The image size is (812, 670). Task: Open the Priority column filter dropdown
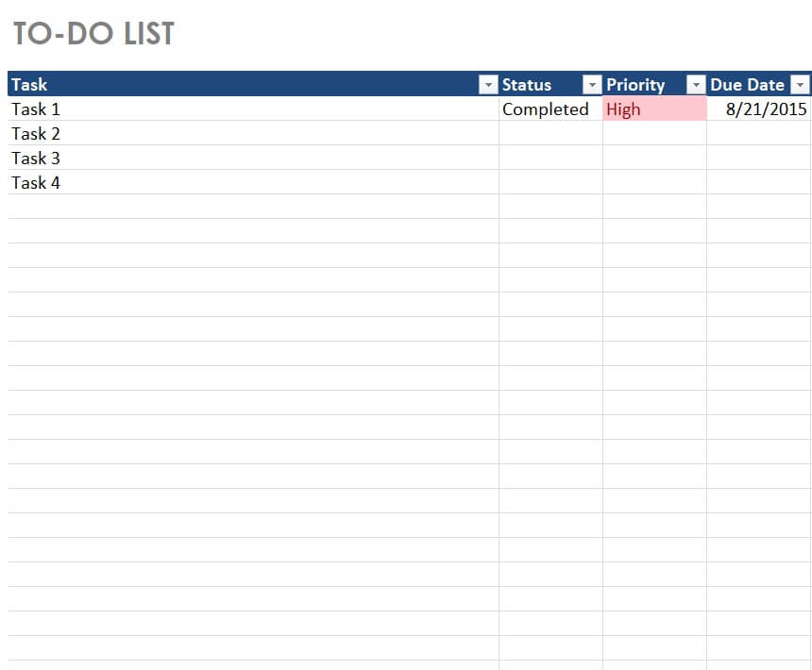pyautogui.click(x=696, y=85)
